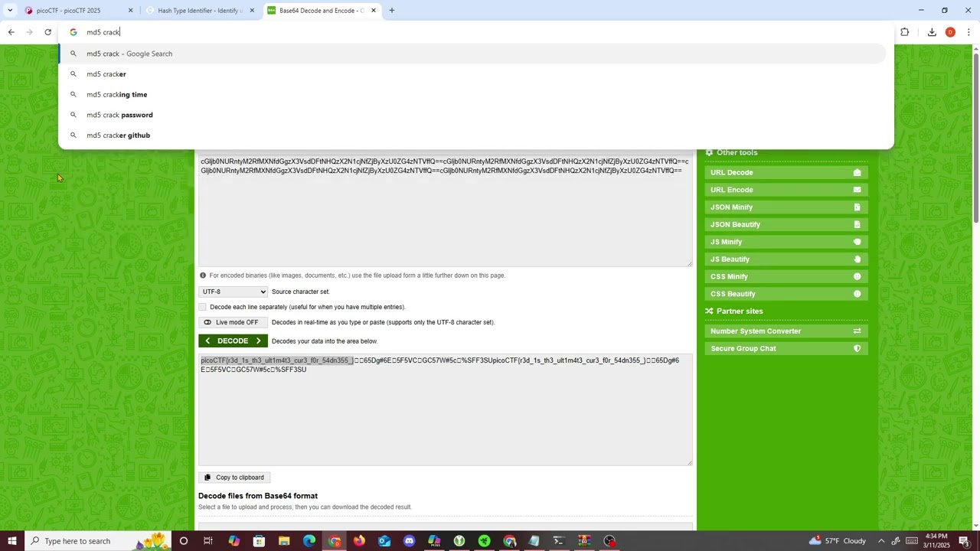Toggle Live mode OFF button
Viewport: 980px width, 551px height.
[x=233, y=322]
